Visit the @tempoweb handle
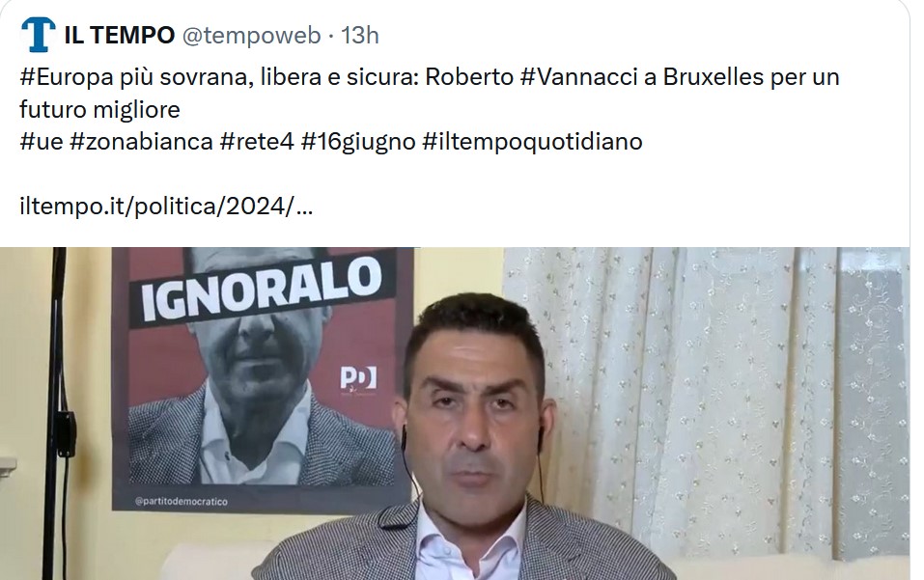This screenshot has height=580, width=924. click(252, 36)
